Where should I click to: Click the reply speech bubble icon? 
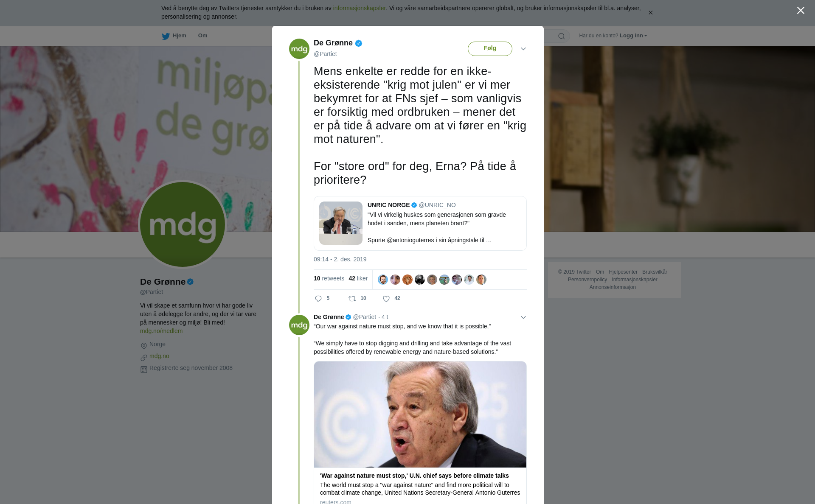click(318, 299)
